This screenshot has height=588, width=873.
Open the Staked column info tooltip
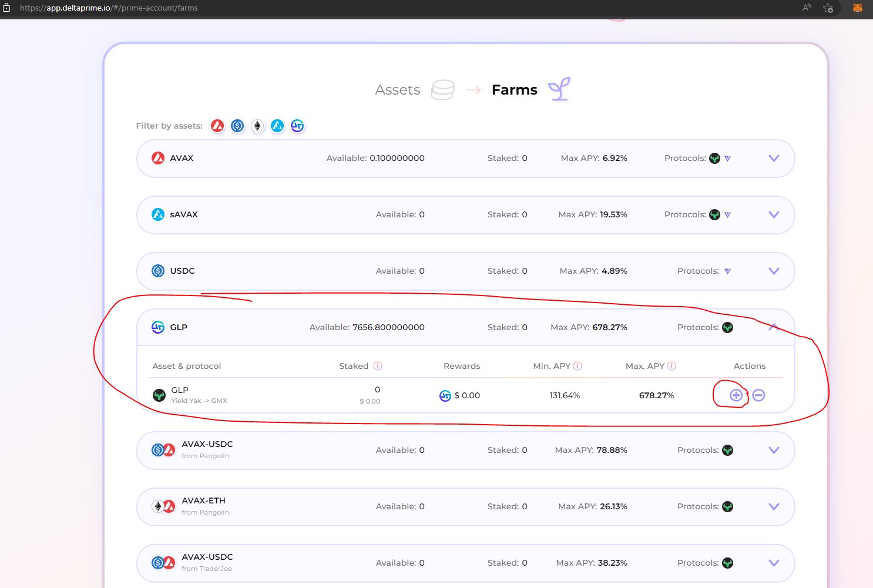379,365
